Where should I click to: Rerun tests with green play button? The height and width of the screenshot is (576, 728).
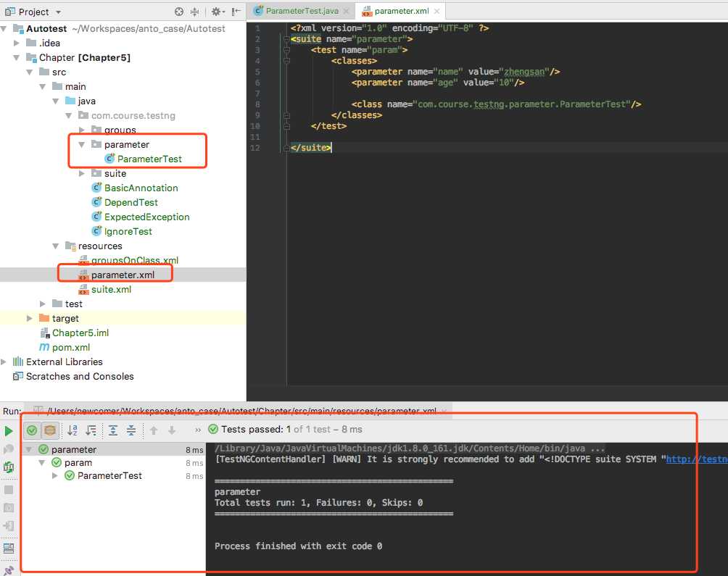(9, 431)
